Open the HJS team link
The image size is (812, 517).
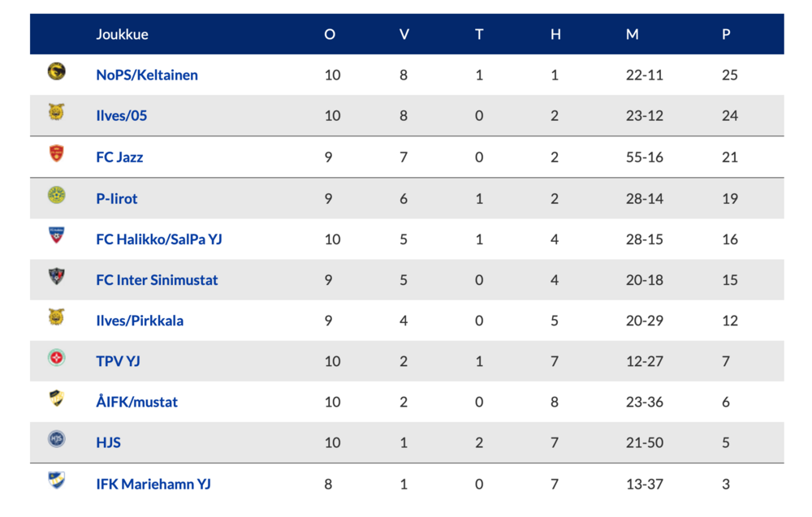pyautogui.click(x=108, y=442)
